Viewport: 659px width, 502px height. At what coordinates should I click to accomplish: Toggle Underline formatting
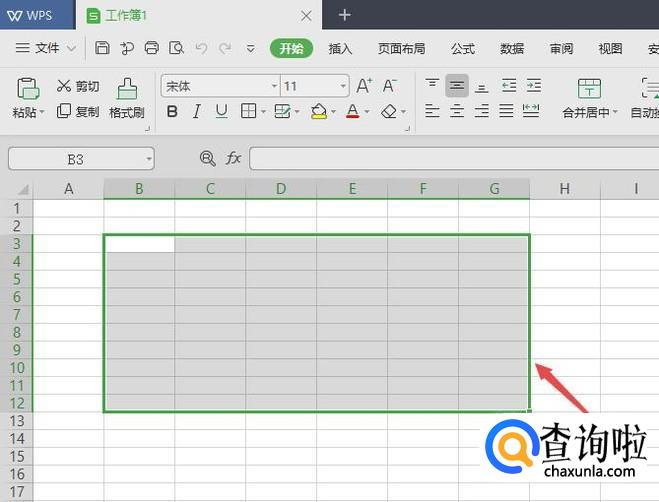coord(221,112)
